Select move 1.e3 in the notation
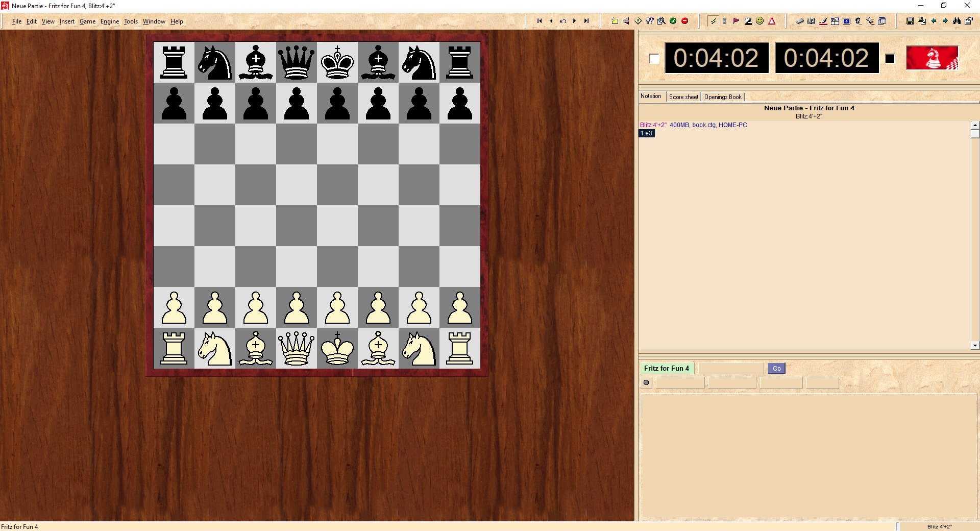The image size is (980, 531). pyautogui.click(x=646, y=133)
